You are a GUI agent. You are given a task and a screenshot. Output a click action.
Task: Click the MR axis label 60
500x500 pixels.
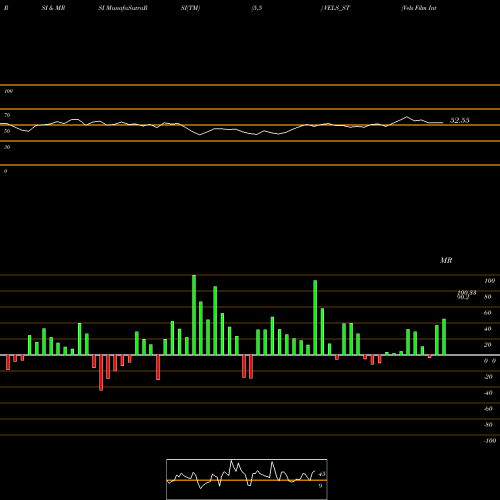pyautogui.click(x=488, y=313)
